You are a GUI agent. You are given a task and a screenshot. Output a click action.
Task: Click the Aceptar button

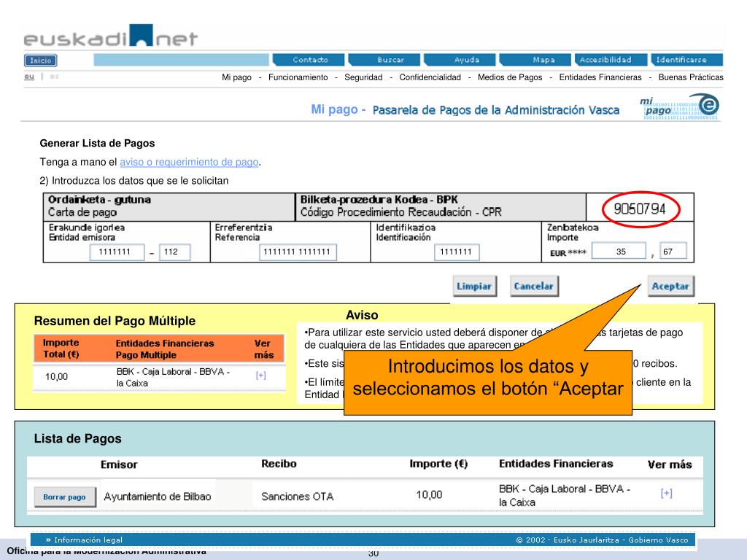[x=671, y=286]
